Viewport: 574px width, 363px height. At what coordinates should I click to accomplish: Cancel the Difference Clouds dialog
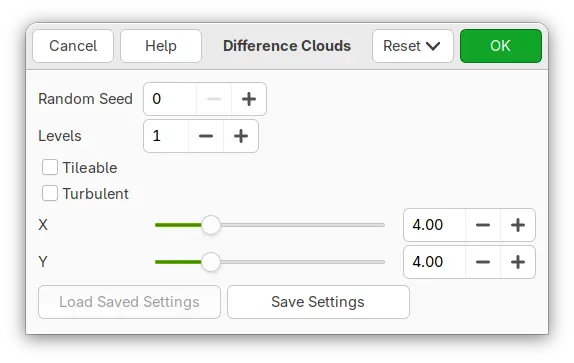click(x=73, y=46)
